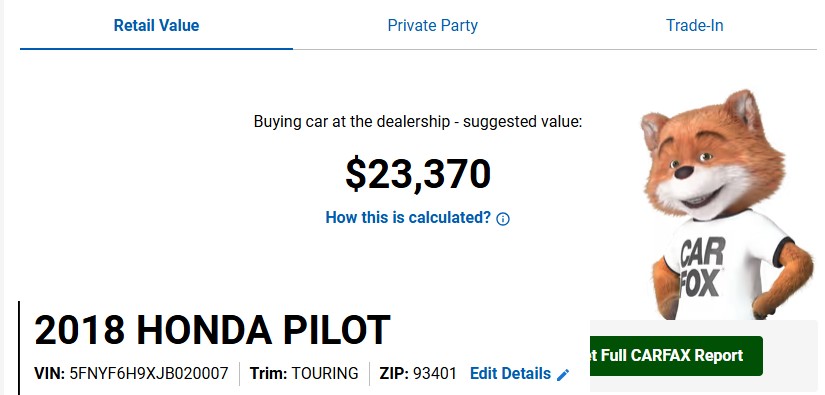This screenshot has height=395, width=825.
Task: Select the Retail Value tab
Action: (x=156, y=25)
